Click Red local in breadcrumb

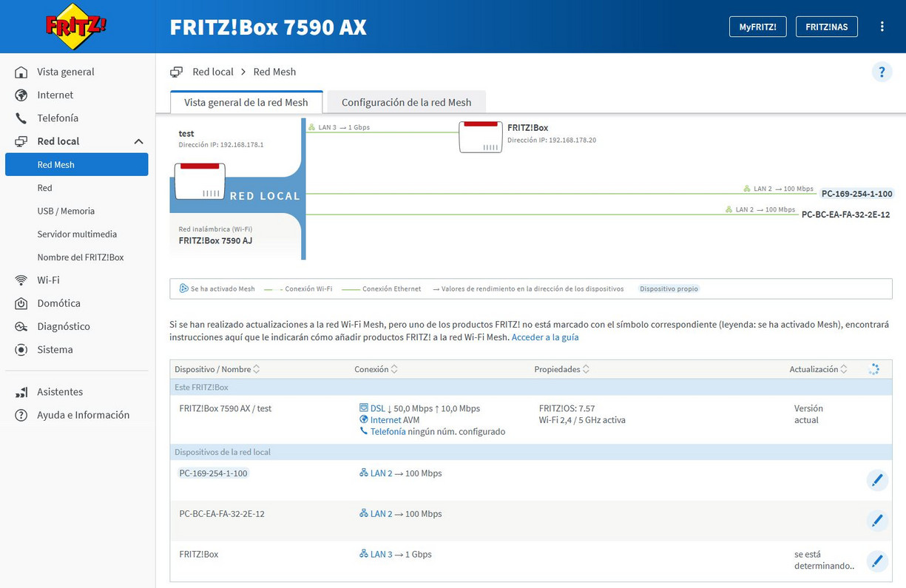pos(213,72)
